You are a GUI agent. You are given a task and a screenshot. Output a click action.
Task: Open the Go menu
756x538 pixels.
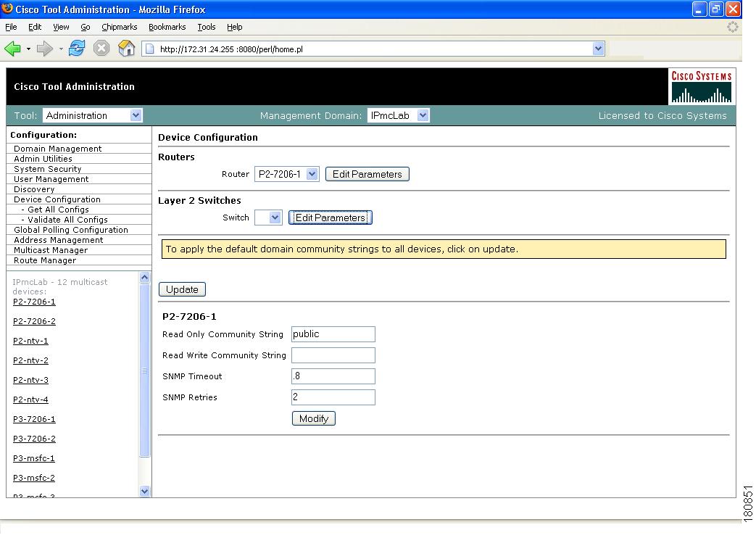(x=86, y=27)
